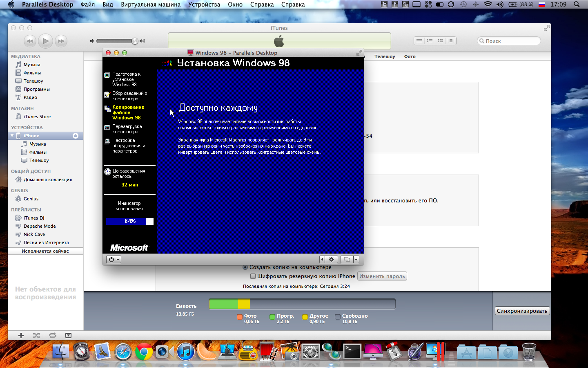
Task: Click the Parallels view mode button
Action: (x=347, y=259)
